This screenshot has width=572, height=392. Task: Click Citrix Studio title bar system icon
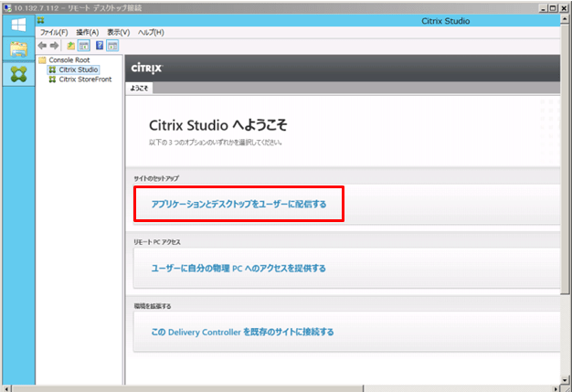pos(40,20)
